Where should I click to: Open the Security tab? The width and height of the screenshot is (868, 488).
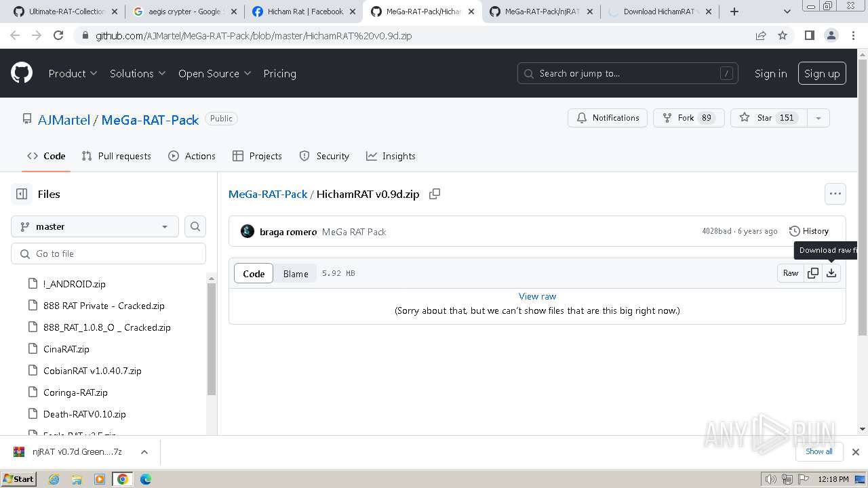point(324,156)
